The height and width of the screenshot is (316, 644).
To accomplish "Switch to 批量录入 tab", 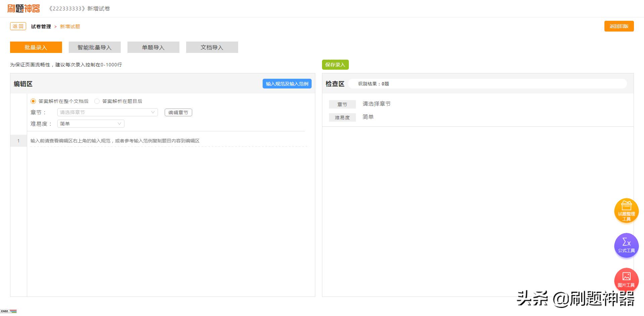I will (x=36, y=47).
